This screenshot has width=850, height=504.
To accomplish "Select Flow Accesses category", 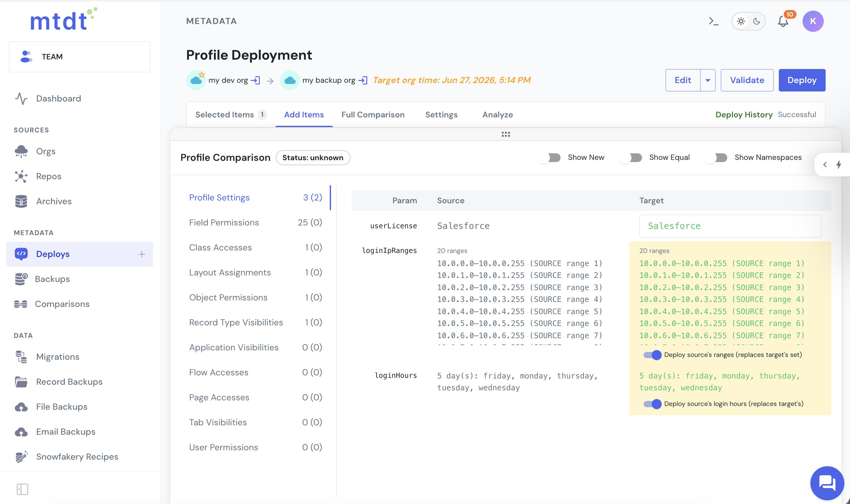I will click(255, 373).
